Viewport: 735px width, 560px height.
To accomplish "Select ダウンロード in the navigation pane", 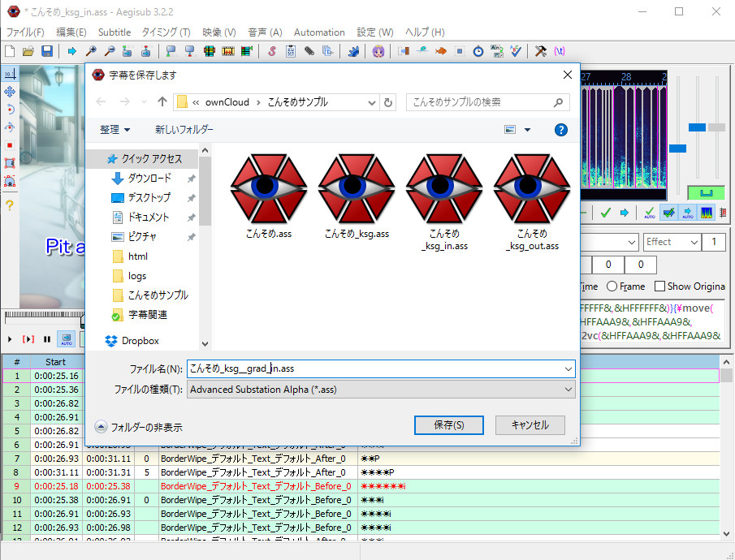I will click(x=149, y=178).
